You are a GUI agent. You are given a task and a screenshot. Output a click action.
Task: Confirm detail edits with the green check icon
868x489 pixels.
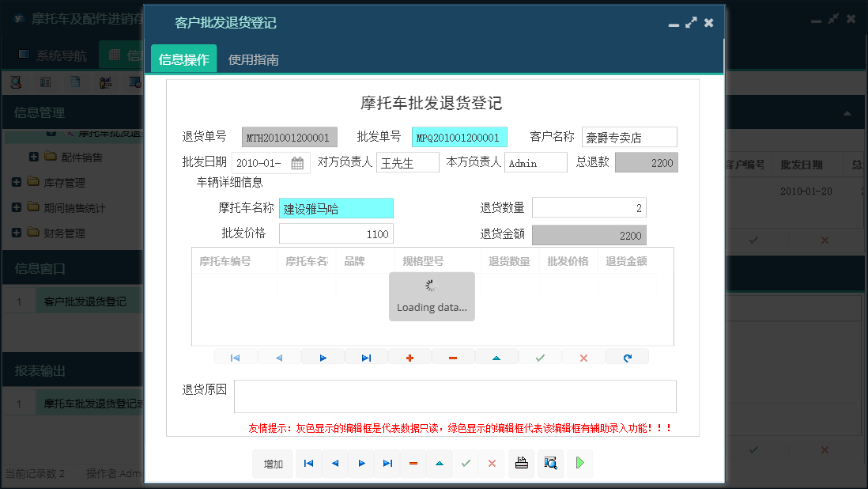540,357
